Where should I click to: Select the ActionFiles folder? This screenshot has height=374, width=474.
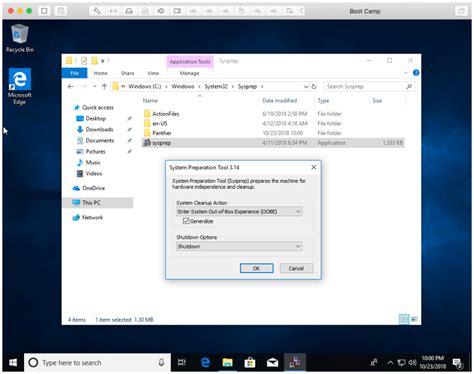point(166,114)
